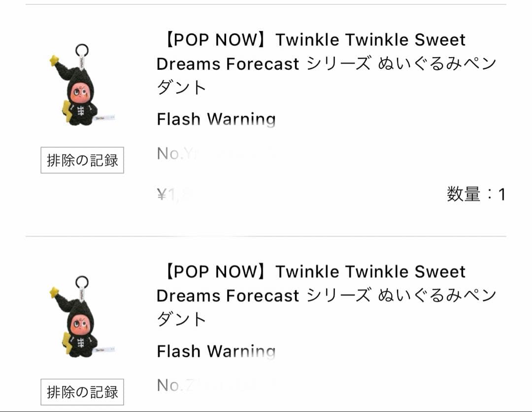Click the first item's 排除の記録 button
The height and width of the screenshot is (412, 532).
coord(82,160)
